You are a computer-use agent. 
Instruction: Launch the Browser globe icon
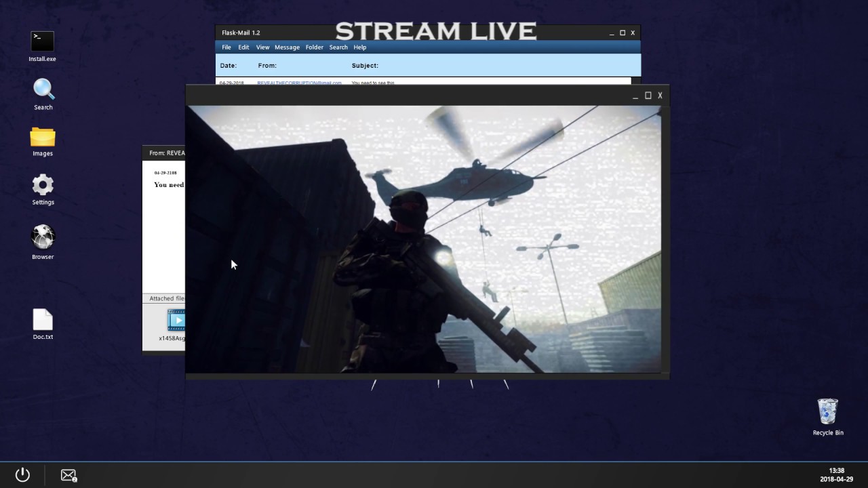tap(43, 238)
